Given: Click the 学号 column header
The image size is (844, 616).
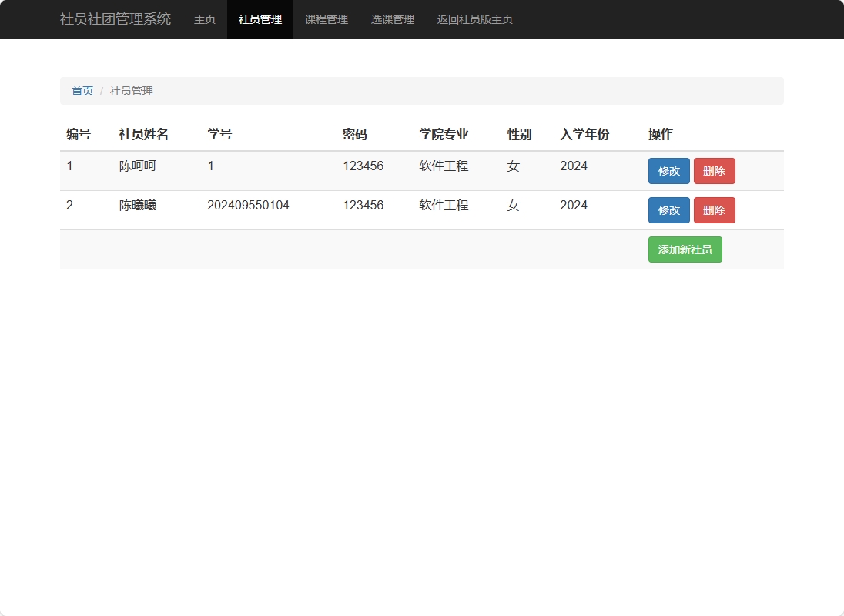Looking at the screenshot, I should click(219, 133).
